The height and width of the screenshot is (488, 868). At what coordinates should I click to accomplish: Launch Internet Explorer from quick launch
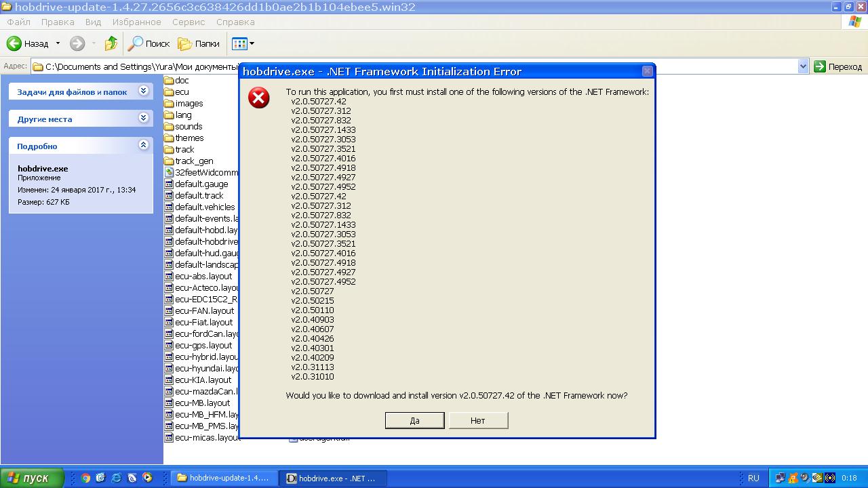(117, 478)
